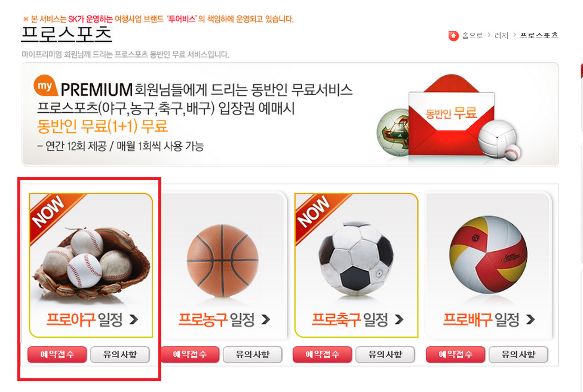Click 예약접수 button under volleyball
This screenshot has width=583, height=392.
[x=455, y=354]
